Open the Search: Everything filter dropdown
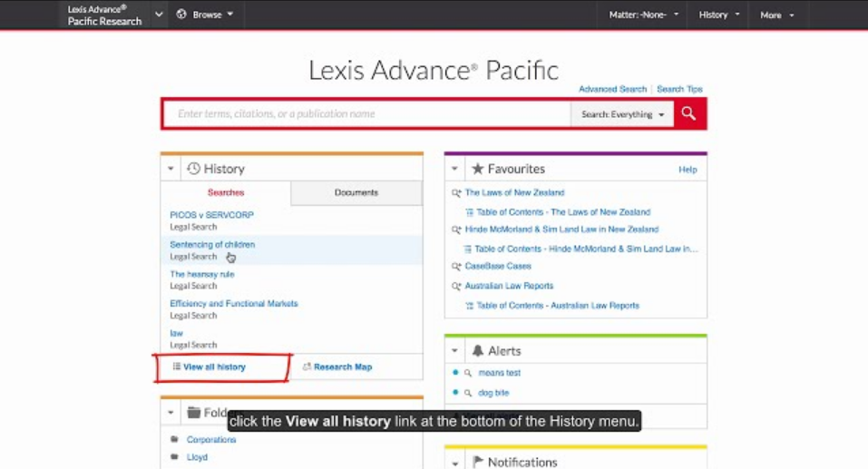This screenshot has width=868, height=469. [x=622, y=114]
